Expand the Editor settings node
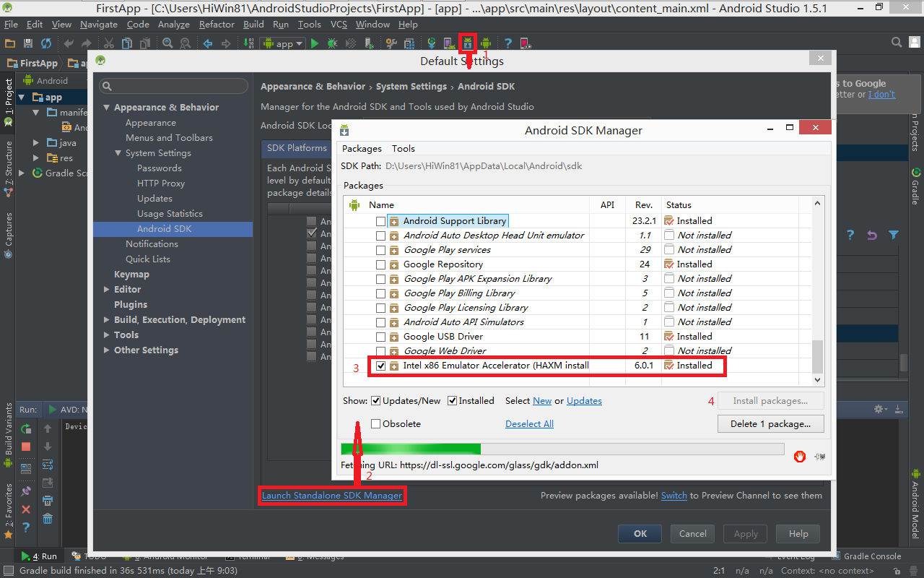 107,290
